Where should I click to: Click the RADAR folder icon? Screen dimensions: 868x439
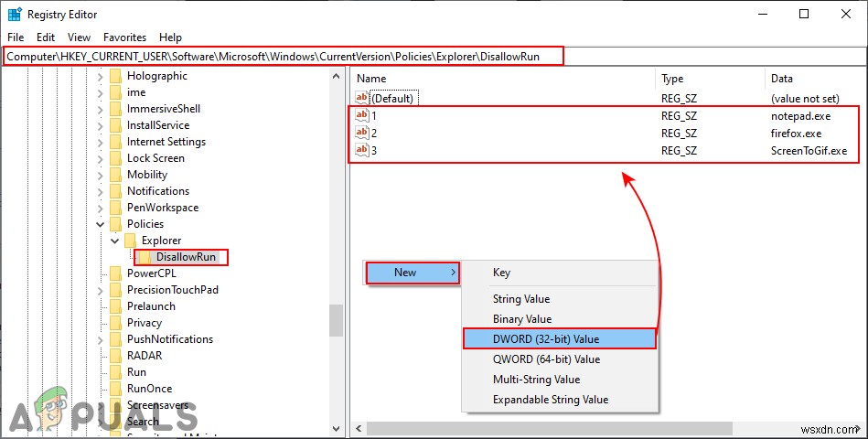(x=115, y=356)
